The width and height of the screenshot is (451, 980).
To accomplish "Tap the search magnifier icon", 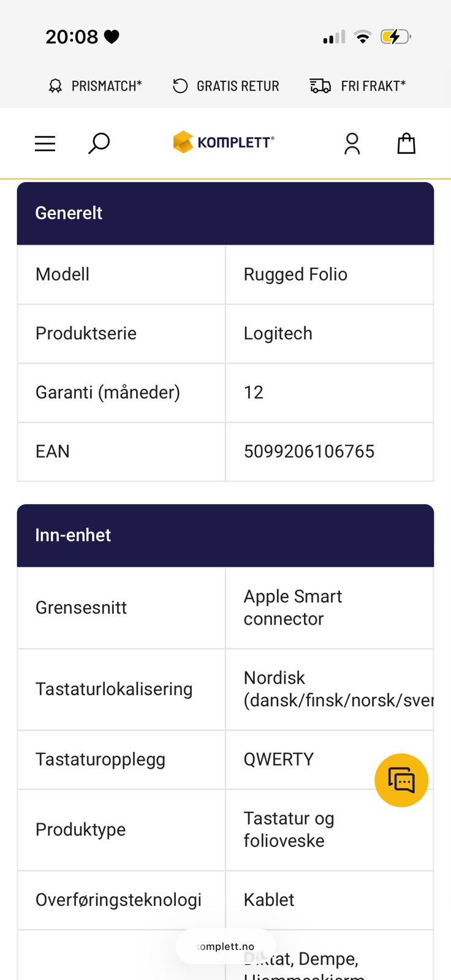I will click(x=99, y=143).
